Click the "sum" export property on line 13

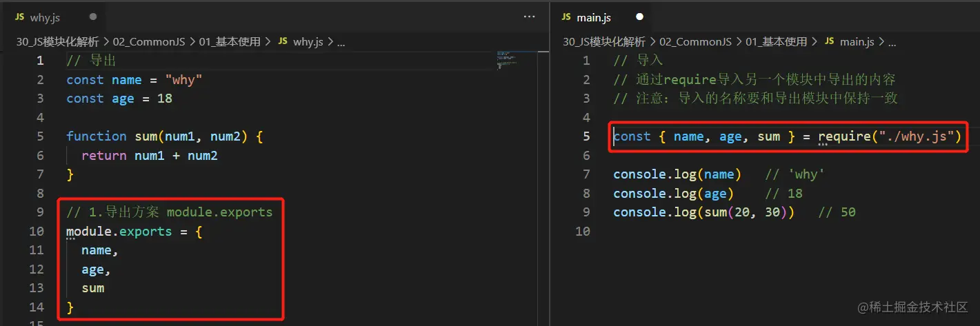click(93, 288)
